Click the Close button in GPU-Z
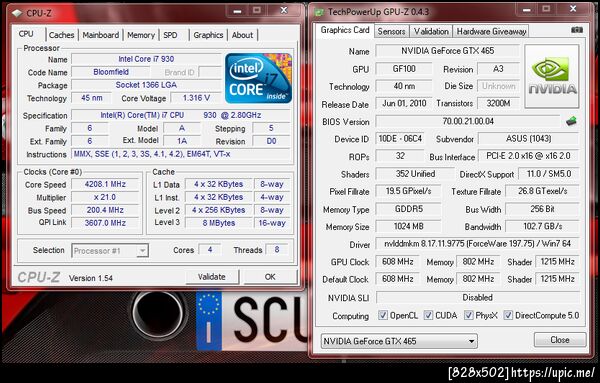Image resolution: width=600 pixels, height=383 pixels. pos(559,340)
